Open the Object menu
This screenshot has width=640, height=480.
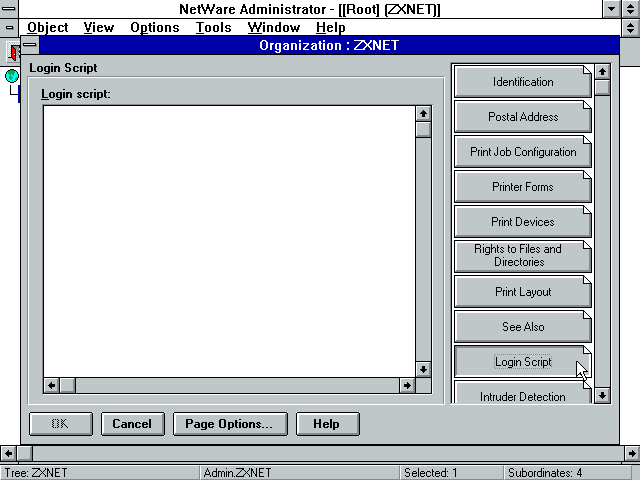tap(47, 27)
